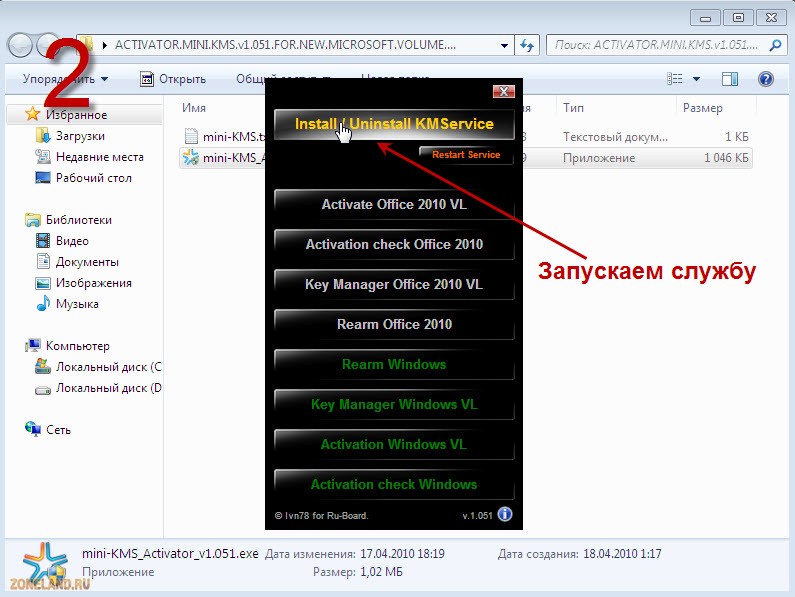The height and width of the screenshot is (597, 795).
Task: Click the text document file icon
Action: click(191, 136)
